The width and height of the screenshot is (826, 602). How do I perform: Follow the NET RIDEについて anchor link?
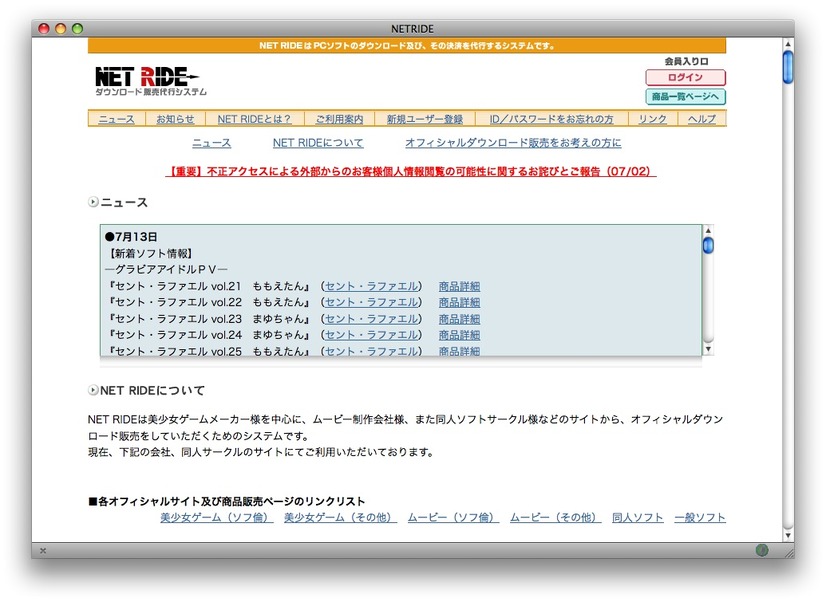click(x=318, y=143)
